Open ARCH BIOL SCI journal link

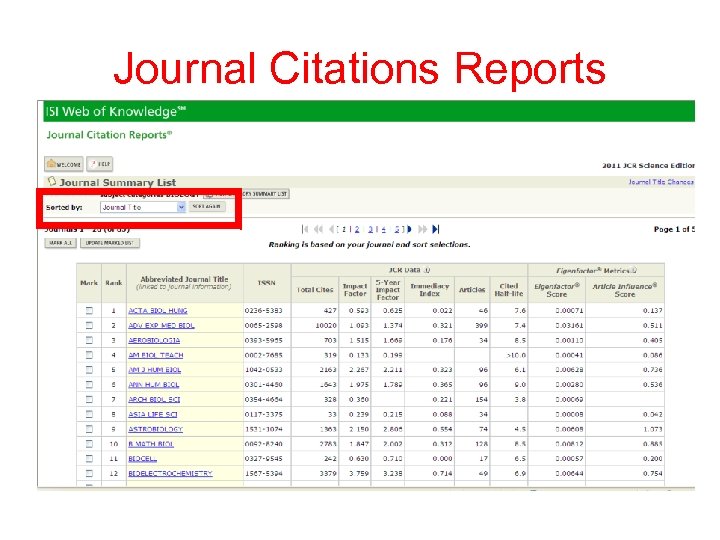[x=154, y=399]
